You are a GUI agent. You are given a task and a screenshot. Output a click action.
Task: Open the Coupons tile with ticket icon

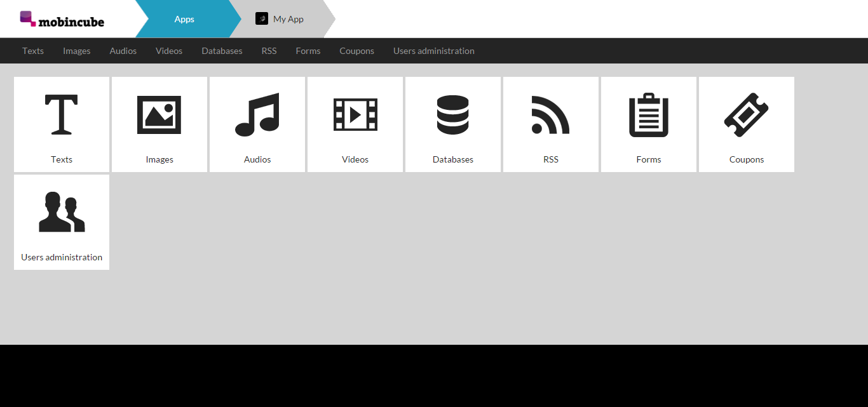click(747, 124)
